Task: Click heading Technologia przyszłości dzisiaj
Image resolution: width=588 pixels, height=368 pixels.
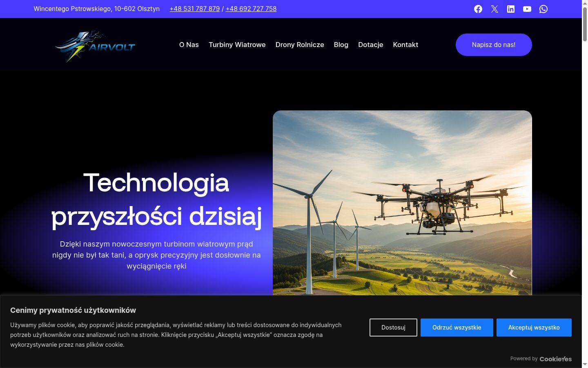Action: click(x=156, y=199)
